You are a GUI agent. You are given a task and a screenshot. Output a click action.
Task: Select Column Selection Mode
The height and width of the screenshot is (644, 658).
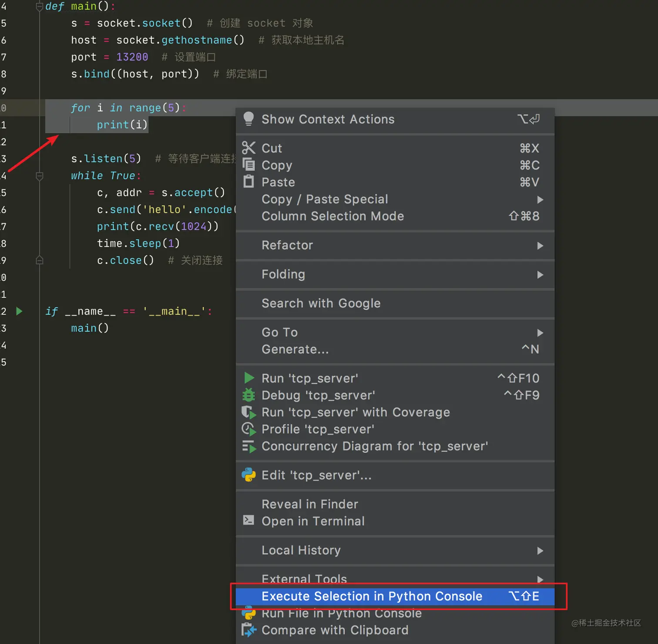click(x=395, y=216)
